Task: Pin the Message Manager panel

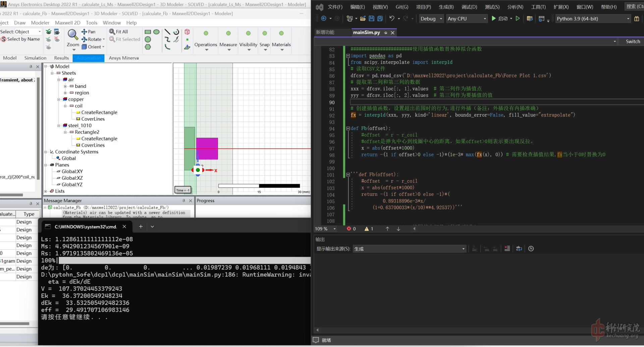Action: coord(184,200)
